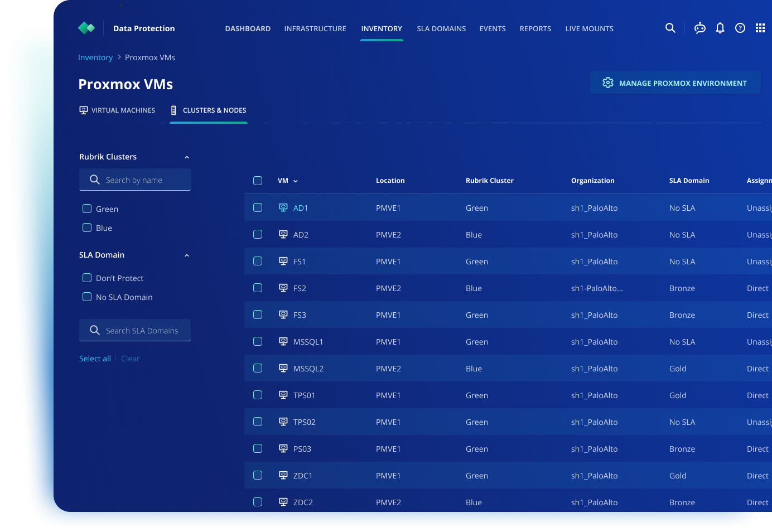Open the SLA Domains menu item

(441, 28)
